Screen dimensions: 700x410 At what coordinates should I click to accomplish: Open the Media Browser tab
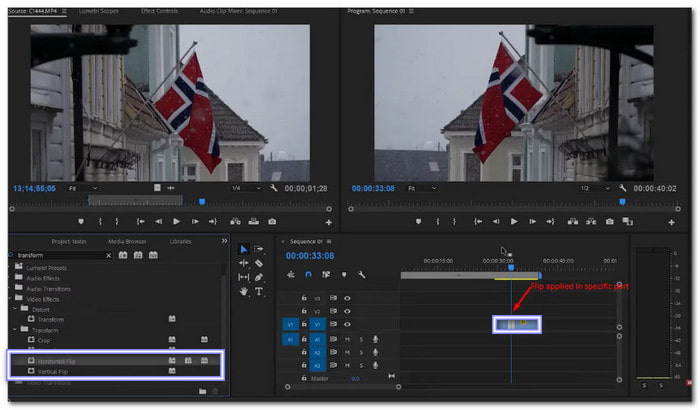(127, 241)
